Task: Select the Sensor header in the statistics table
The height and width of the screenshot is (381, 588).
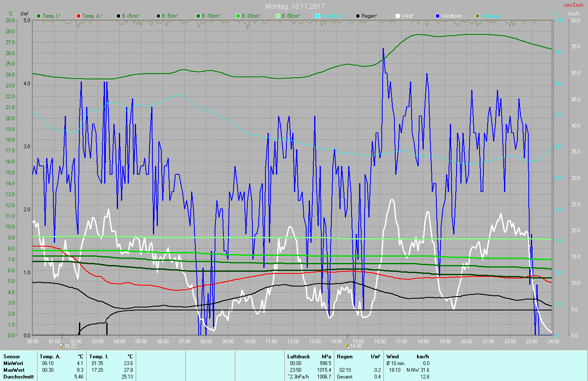Action: pos(12,357)
